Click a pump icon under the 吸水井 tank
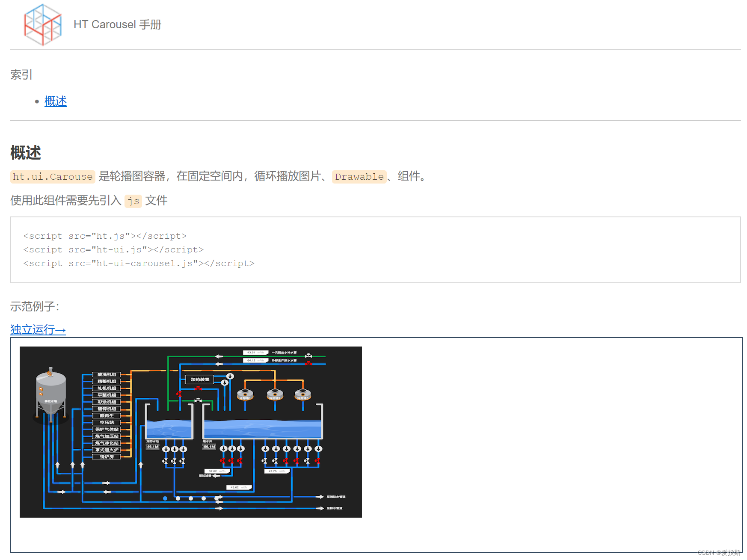 click(x=224, y=449)
